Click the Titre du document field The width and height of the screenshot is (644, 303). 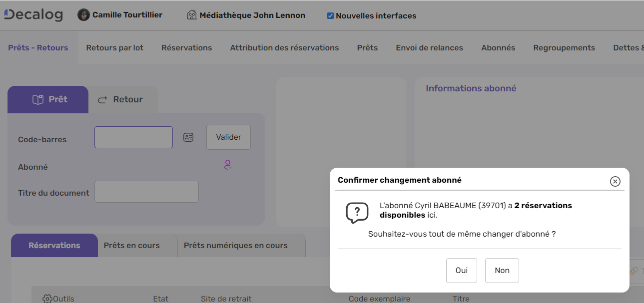click(x=146, y=192)
